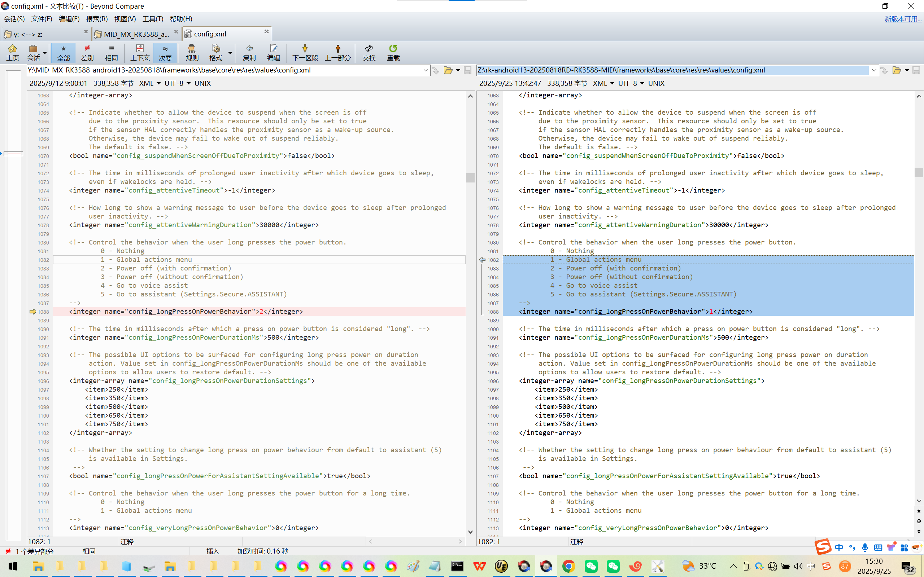Click the 重载 (Reload) icon
The width and height of the screenshot is (924, 577).
393,52
